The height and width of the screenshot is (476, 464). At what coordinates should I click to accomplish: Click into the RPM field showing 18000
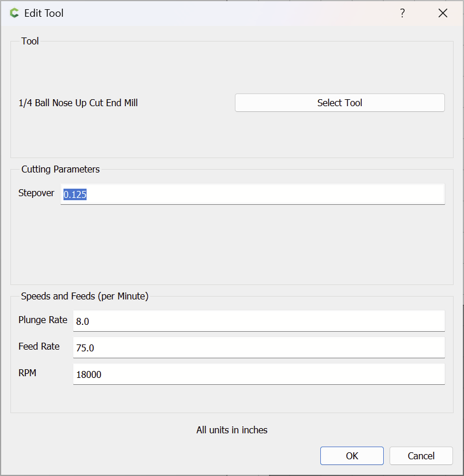click(x=259, y=374)
